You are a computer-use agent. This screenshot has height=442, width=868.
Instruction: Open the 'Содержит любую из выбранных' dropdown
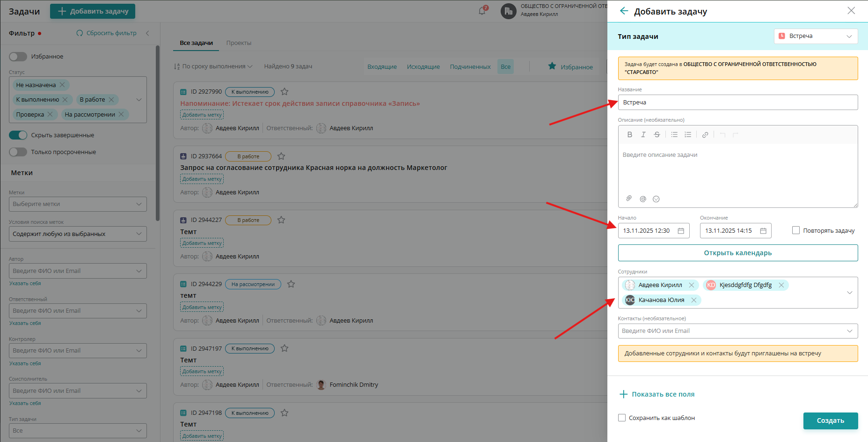pyautogui.click(x=78, y=234)
